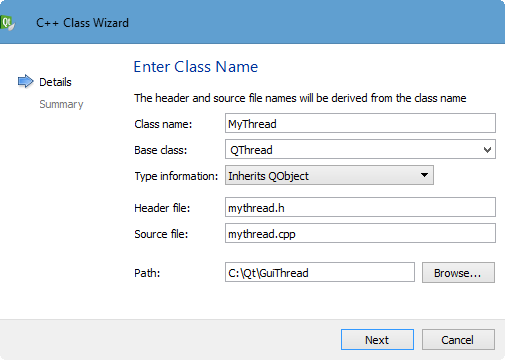Click the Base class: label
The width and height of the screenshot is (505, 360).
coord(161,150)
